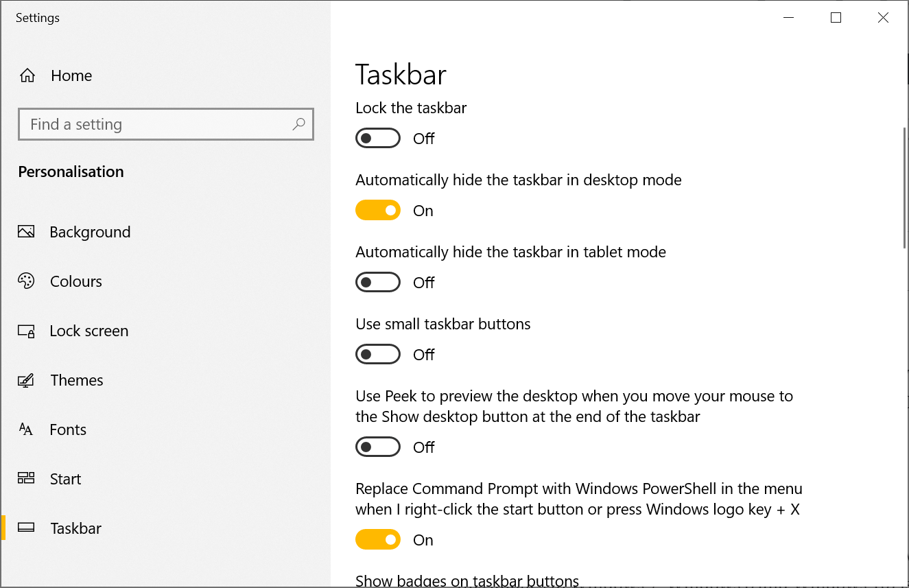Image resolution: width=909 pixels, height=588 pixels.
Task: Navigate back to Settings Home
Action: click(71, 75)
